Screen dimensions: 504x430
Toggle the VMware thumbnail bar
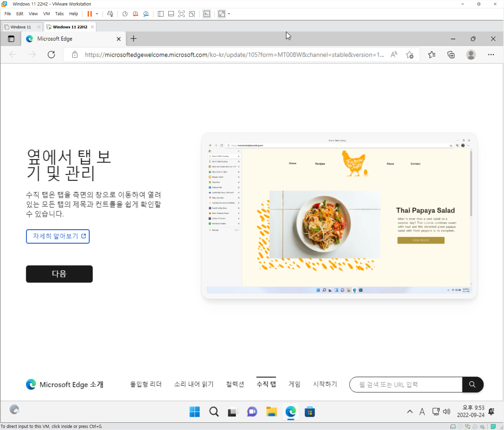tap(171, 14)
